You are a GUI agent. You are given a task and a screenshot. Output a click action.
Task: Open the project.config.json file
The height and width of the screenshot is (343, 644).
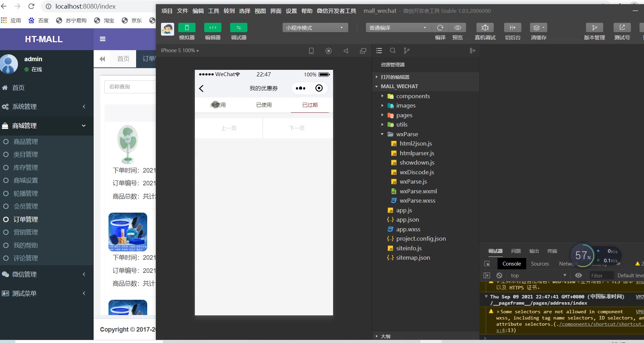(x=421, y=239)
